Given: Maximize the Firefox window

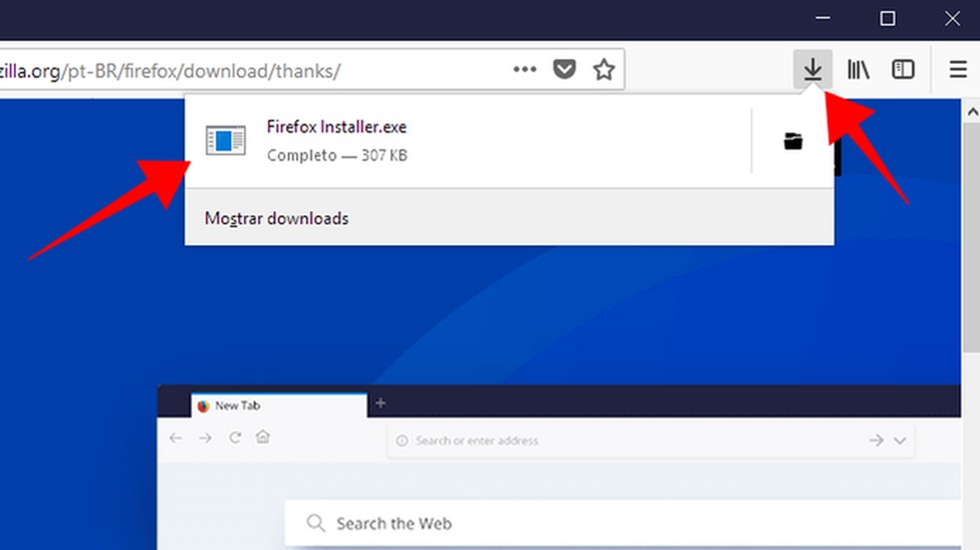Looking at the screenshot, I should coord(887,18).
